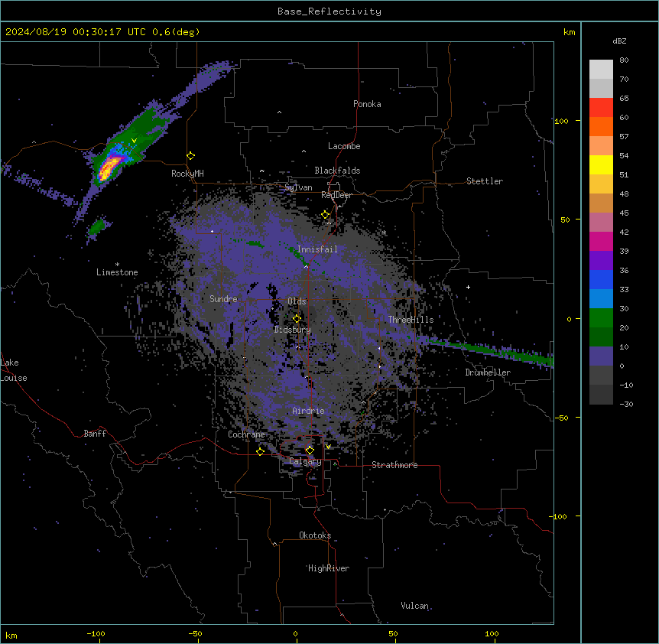Click the small green echo north of Limestone
The image size is (659, 644).
point(97,227)
